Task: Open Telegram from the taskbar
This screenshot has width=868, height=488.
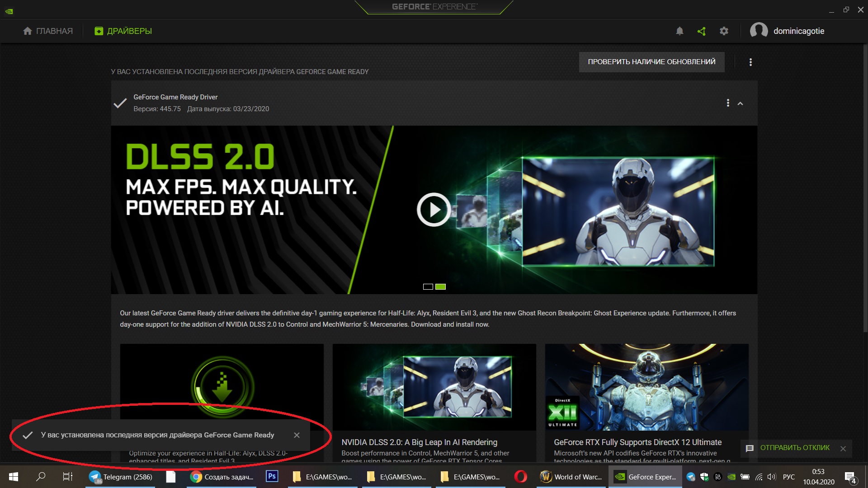Action: pyautogui.click(x=121, y=477)
